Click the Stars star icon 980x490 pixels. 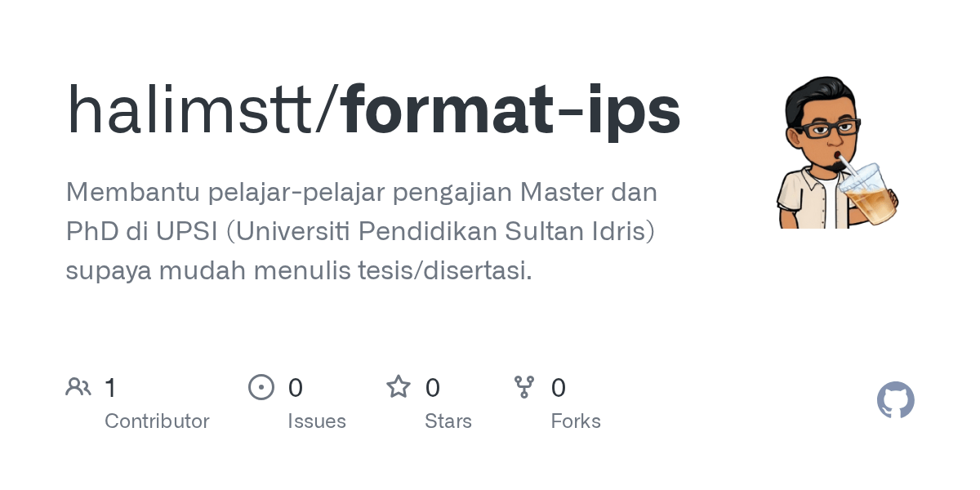pyautogui.click(x=399, y=387)
